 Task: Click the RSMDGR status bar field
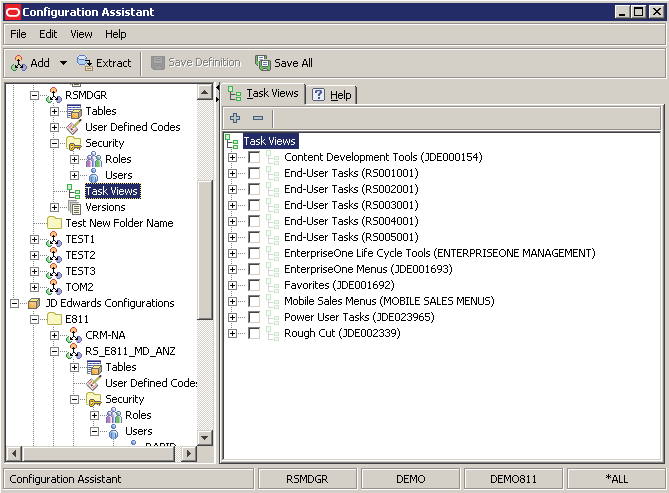click(307, 479)
